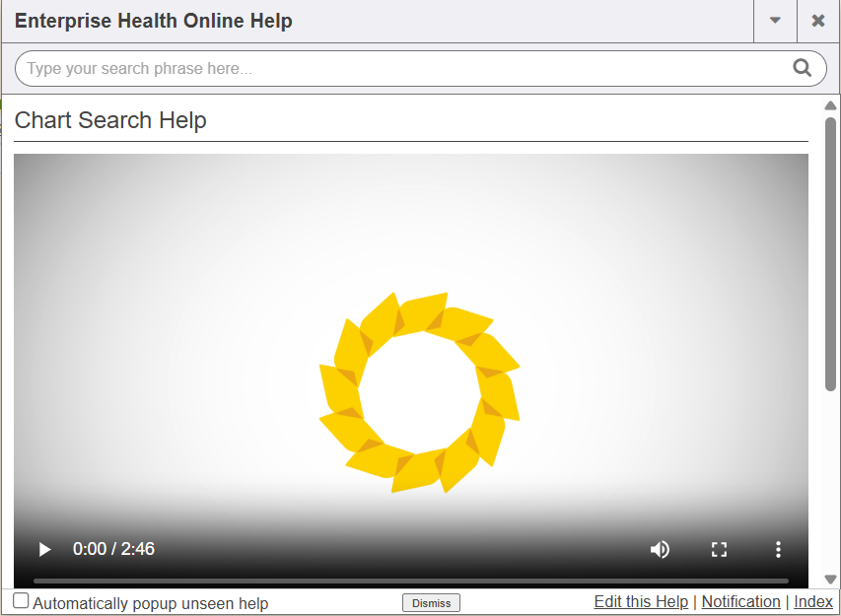
Task: Enable Automatically popup unseen help checkbox
Action: (x=21, y=601)
